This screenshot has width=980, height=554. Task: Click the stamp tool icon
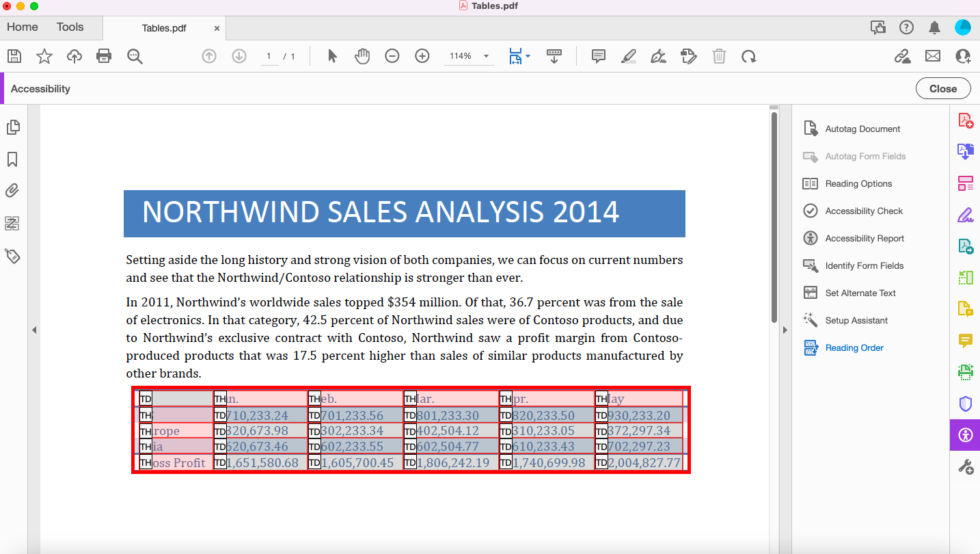click(x=689, y=56)
